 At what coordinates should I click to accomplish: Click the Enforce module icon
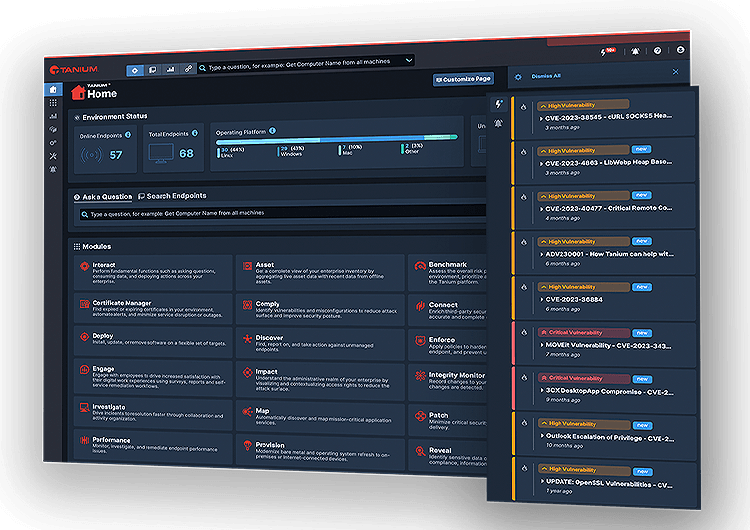point(420,341)
